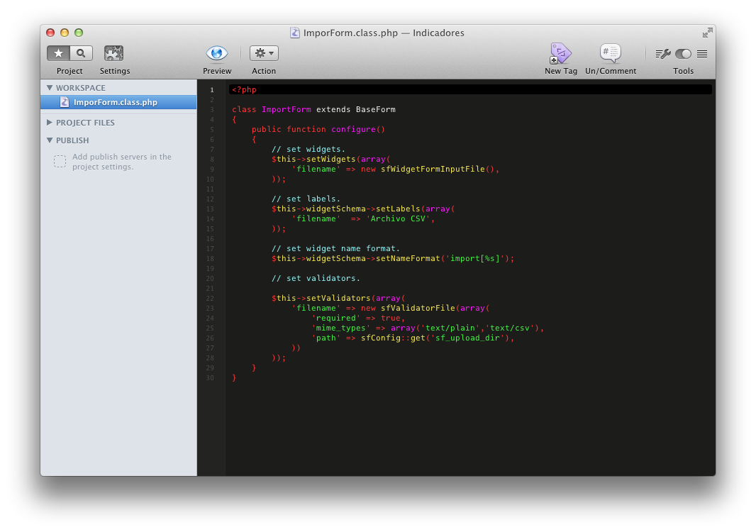Image resolution: width=756 pixels, height=532 pixels.
Task: Click the PROJECT FILES heading label
Action: [x=85, y=123]
